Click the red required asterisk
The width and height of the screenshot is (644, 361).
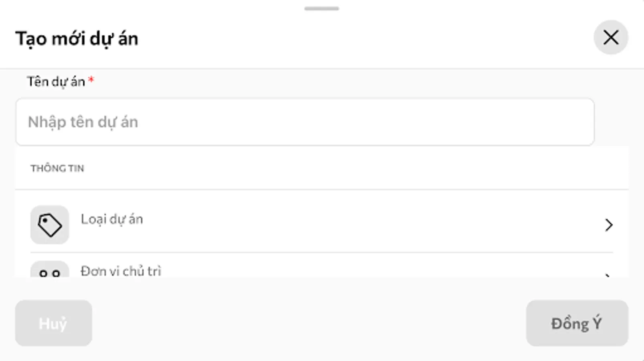91,80
